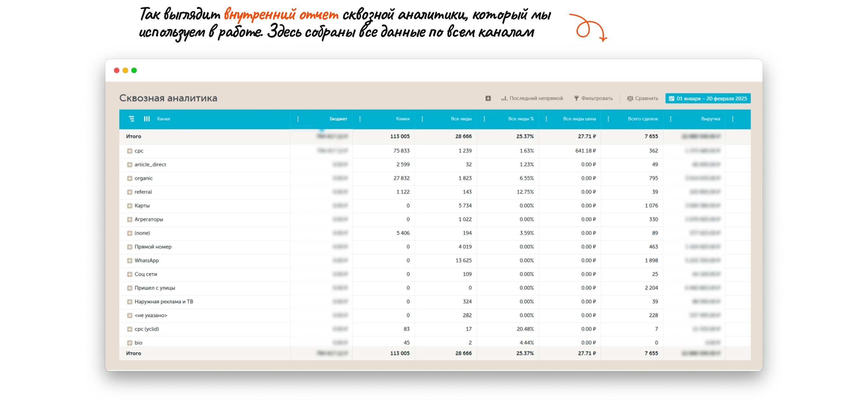Click the green macOS window button
This screenshot has width=868, height=403.
(x=134, y=70)
